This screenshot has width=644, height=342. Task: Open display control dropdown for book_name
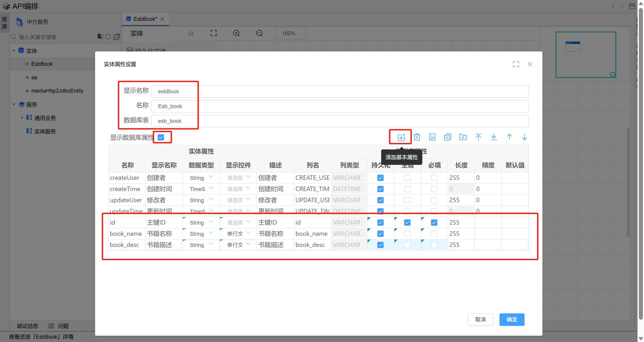[x=238, y=234]
